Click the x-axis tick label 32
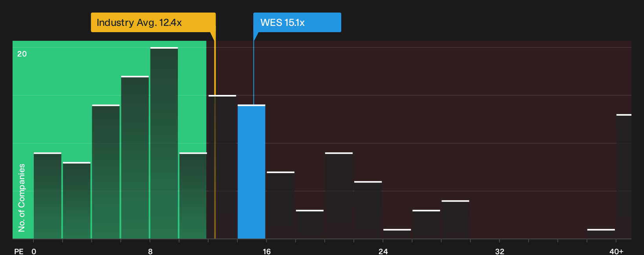The width and height of the screenshot is (644, 255). pos(499,251)
